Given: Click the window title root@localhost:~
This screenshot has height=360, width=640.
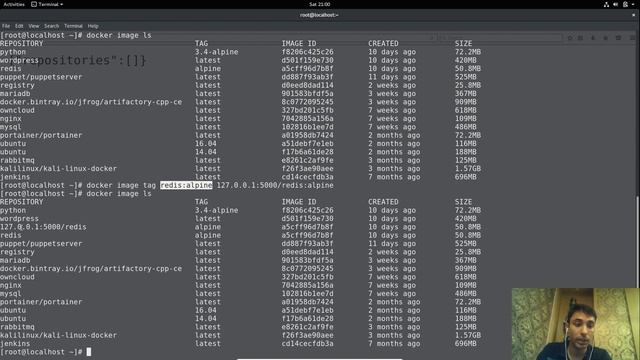Looking at the screenshot, I should 319,15.
